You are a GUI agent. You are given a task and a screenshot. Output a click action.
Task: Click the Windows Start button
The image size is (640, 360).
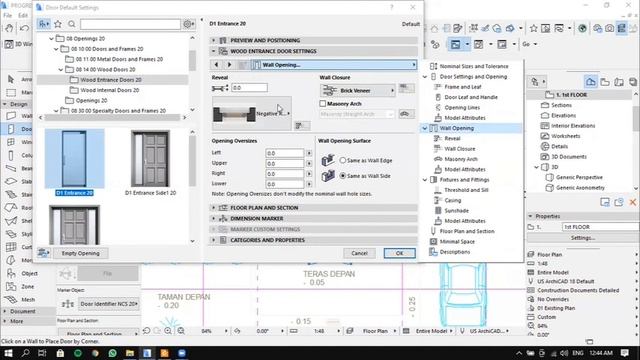click(x=8, y=353)
